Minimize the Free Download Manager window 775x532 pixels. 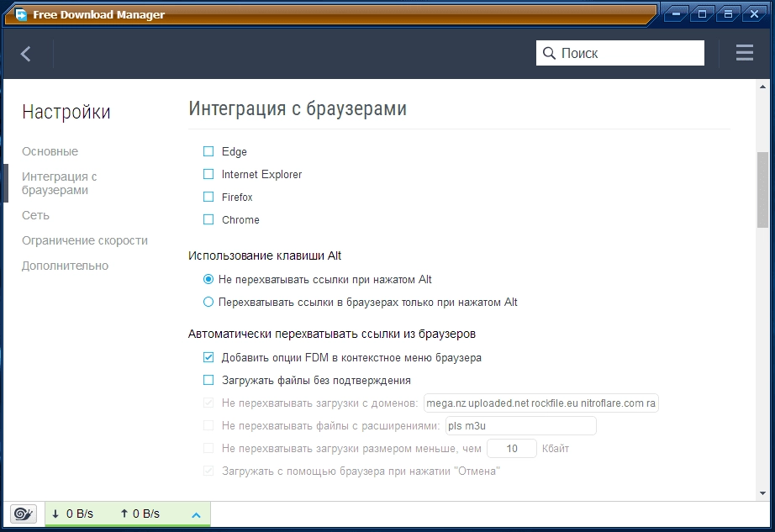pyautogui.click(x=676, y=14)
